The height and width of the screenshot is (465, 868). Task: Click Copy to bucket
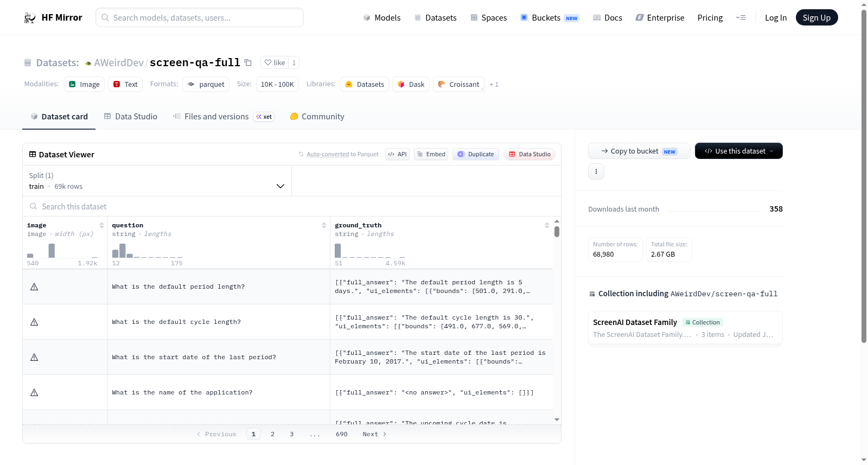pyautogui.click(x=639, y=151)
